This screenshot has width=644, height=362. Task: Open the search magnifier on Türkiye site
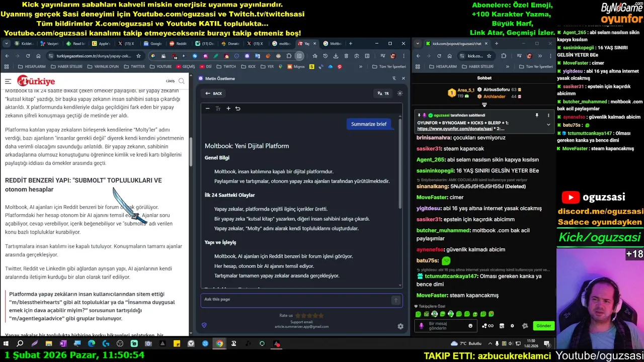pyautogui.click(x=182, y=81)
